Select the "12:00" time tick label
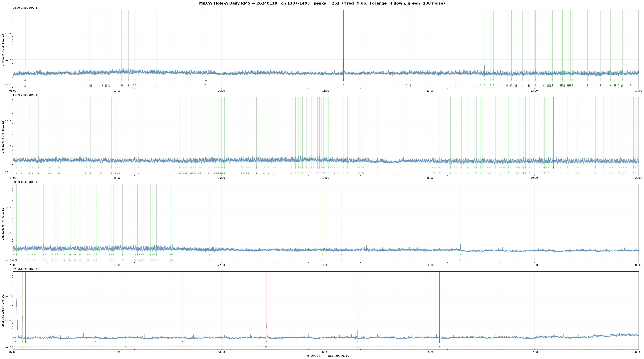The width and height of the screenshot is (644, 359). point(430,91)
